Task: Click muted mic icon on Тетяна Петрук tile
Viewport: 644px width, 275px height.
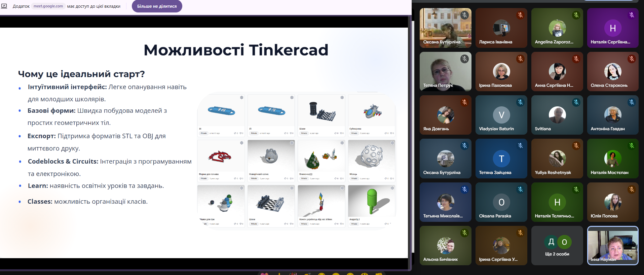Action: pos(464,59)
